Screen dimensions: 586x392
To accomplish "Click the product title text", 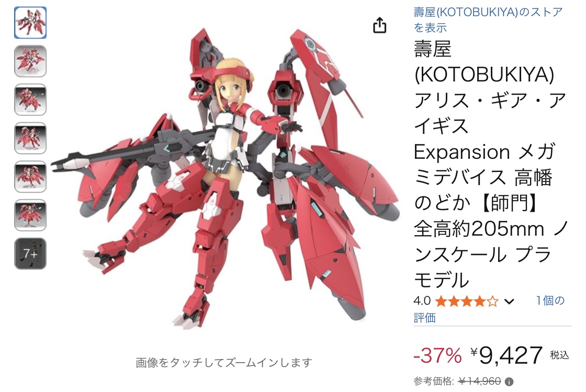I will tap(490, 164).
